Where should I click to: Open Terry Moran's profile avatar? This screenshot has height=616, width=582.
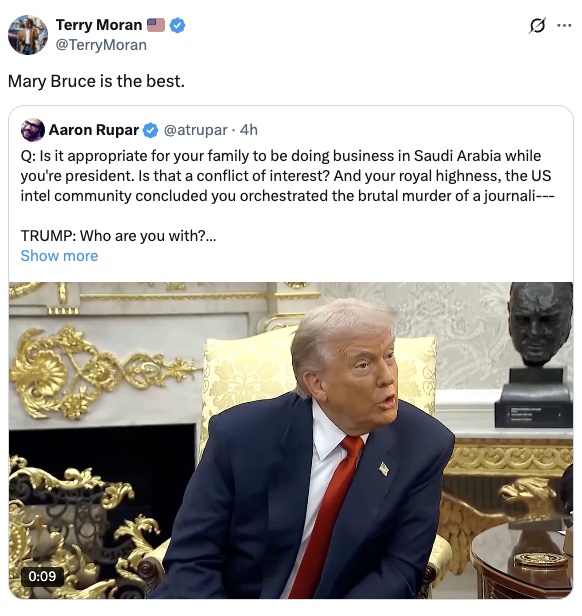point(28,35)
